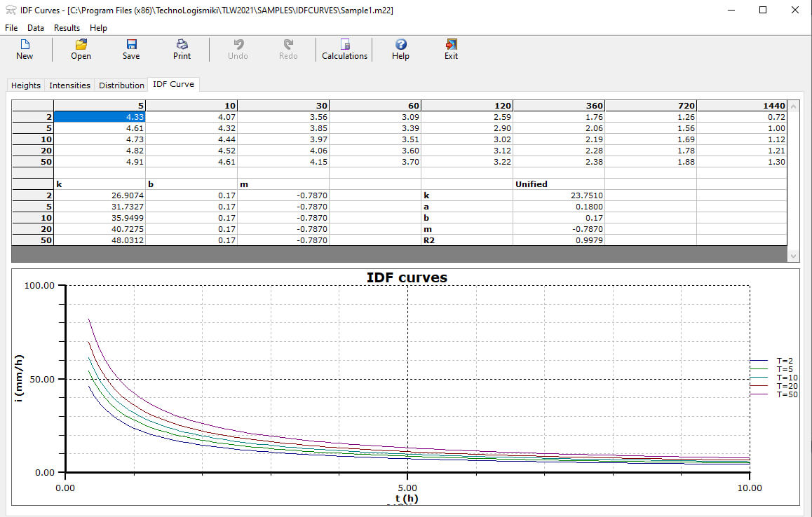Click the app icon in the title bar
The width and height of the screenshot is (812, 517).
[x=11, y=11]
